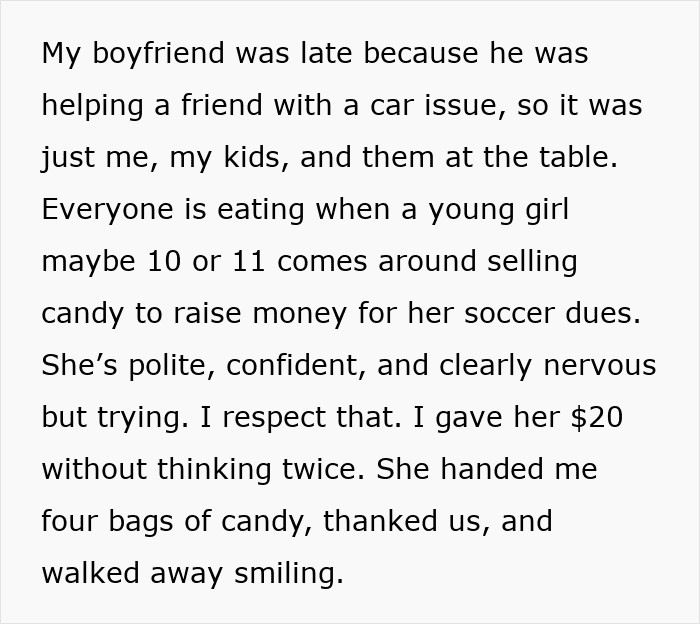Screen dimensions: 700x624
Task: Click the word "nervous"
Action: [x=601, y=366]
